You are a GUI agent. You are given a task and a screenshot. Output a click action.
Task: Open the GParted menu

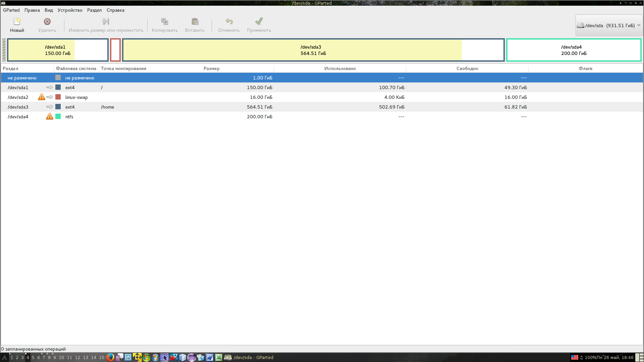(11, 10)
